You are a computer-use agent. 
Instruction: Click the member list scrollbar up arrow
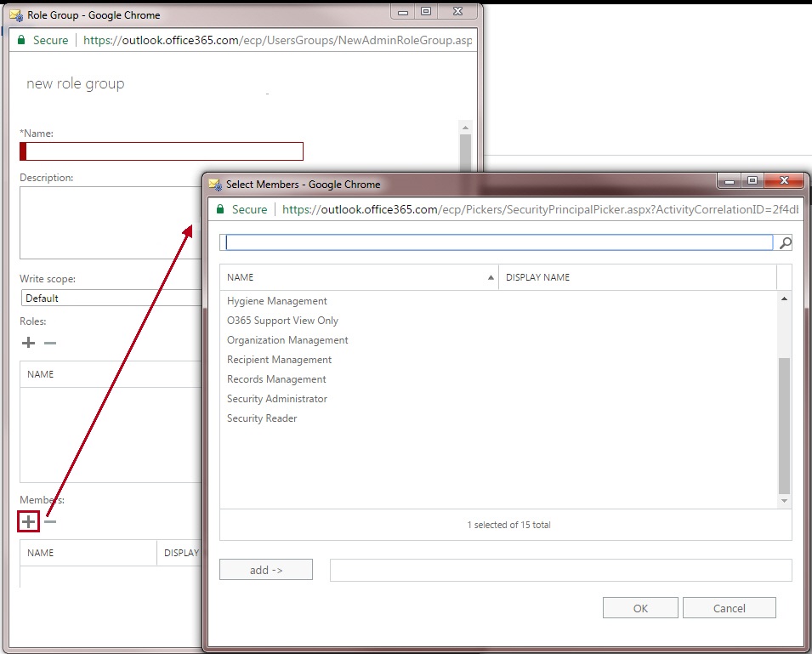click(x=785, y=299)
